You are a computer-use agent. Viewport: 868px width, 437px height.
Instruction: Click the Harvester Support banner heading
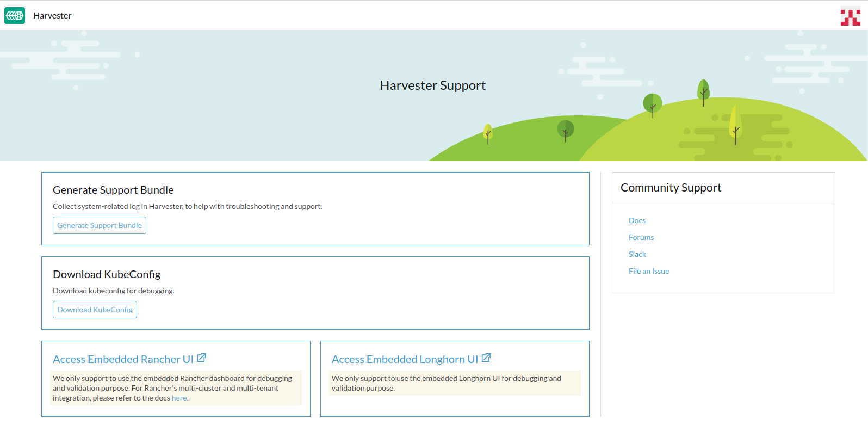click(x=433, y=85)
